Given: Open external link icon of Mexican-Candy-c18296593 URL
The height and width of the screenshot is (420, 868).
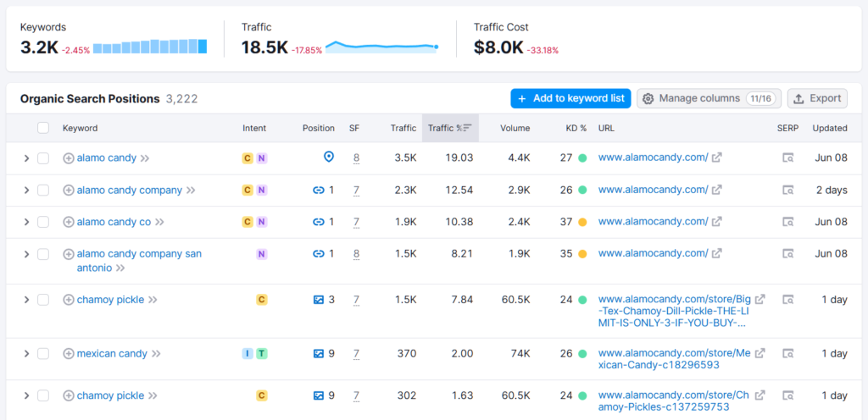Looking at the screenshot, I should [760, 352].
